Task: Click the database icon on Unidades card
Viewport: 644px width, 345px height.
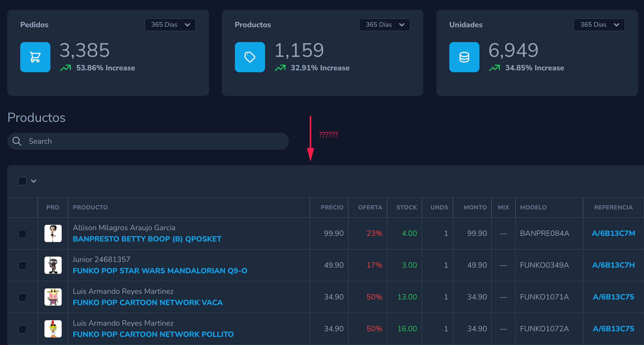Action: click(464, 57)
